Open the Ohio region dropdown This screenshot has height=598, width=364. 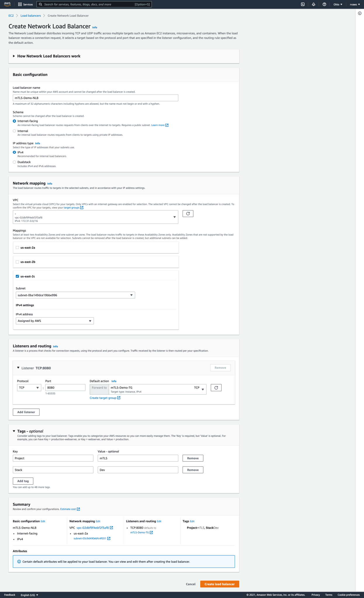[338, 4]
